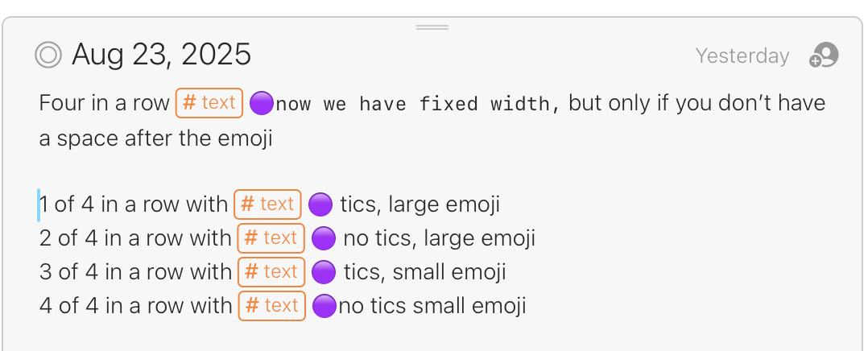Open the Yesterday date label
The width and height of the screenshot is (868, 351).
[742, 56]
